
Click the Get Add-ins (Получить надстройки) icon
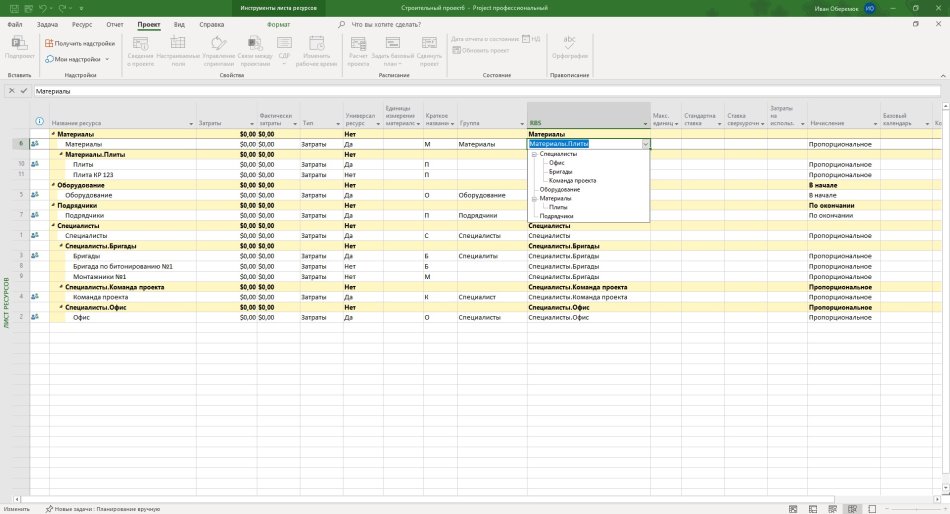[49, 43]
